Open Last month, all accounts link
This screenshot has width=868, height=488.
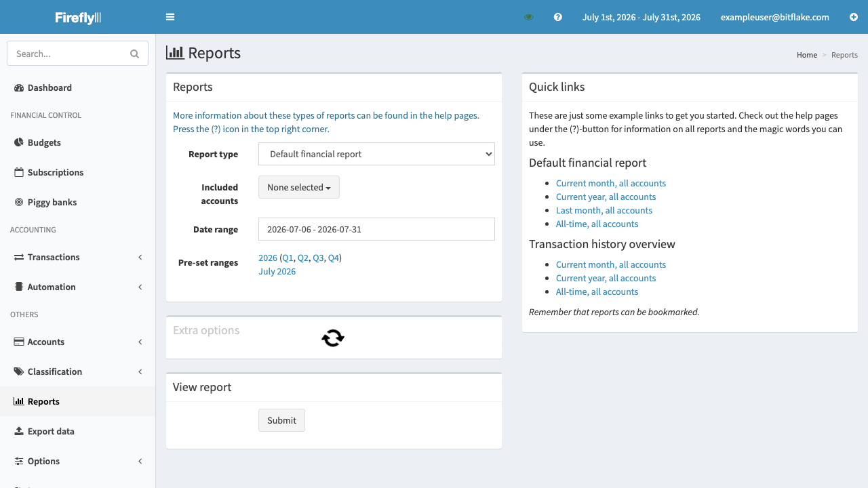coord(604,210)
